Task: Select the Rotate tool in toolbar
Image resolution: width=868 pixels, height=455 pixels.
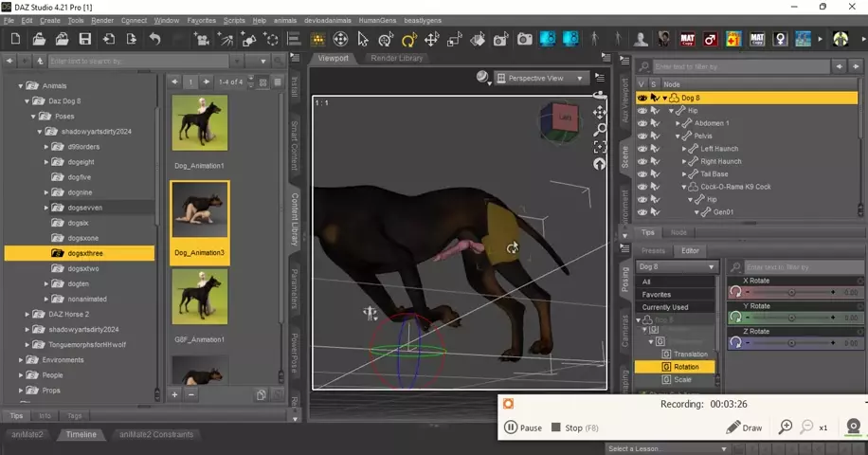Action: point(408,39)
